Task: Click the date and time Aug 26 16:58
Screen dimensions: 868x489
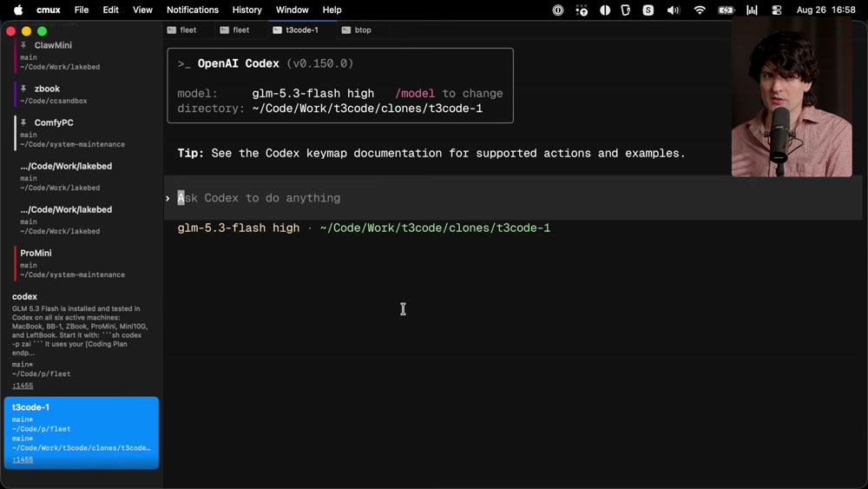Action: tap(826, 10)
